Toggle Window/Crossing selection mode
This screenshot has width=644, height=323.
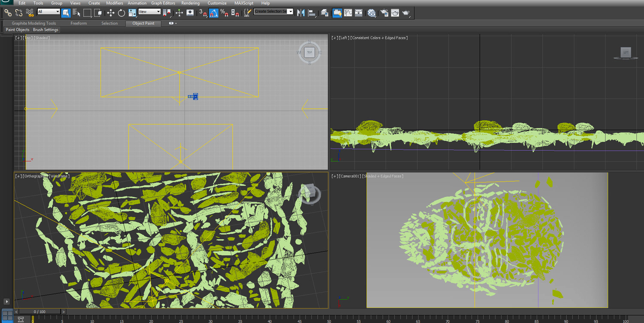(98, 13)
